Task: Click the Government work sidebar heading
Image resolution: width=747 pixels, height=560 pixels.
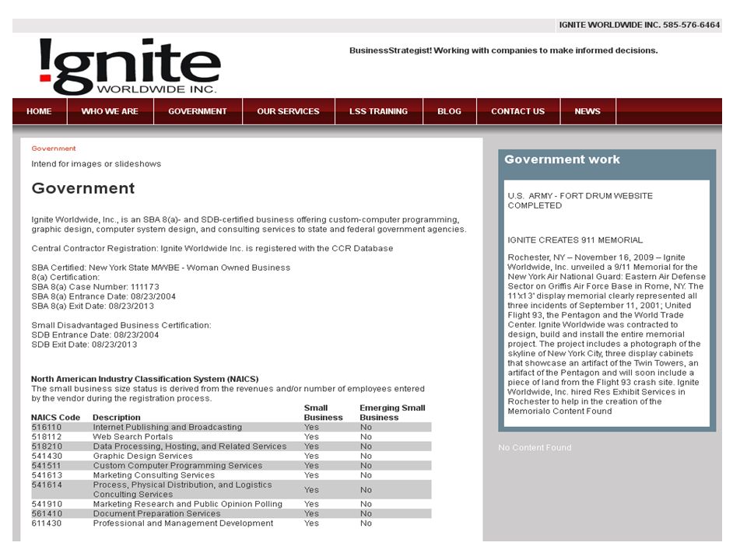Action: coord(562,159)
